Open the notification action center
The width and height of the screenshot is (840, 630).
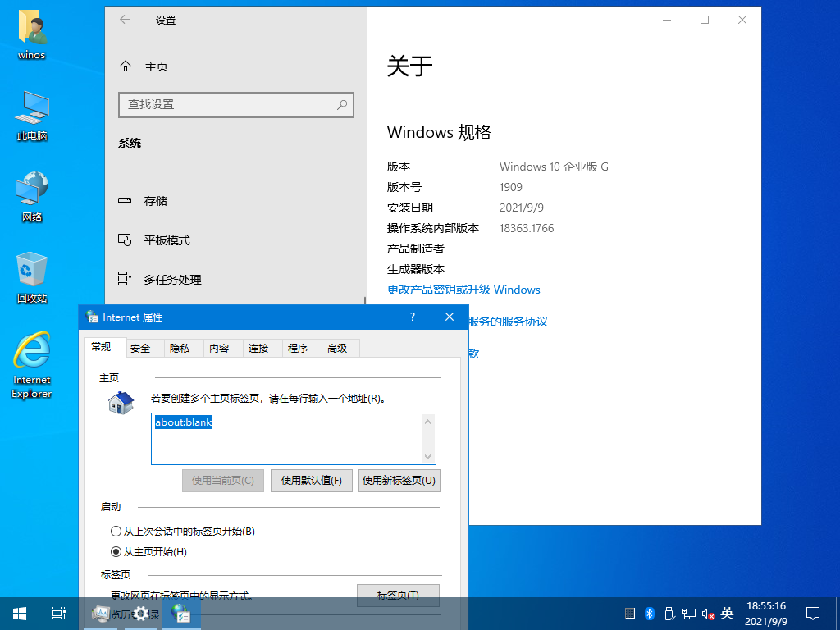click(813, 614)
